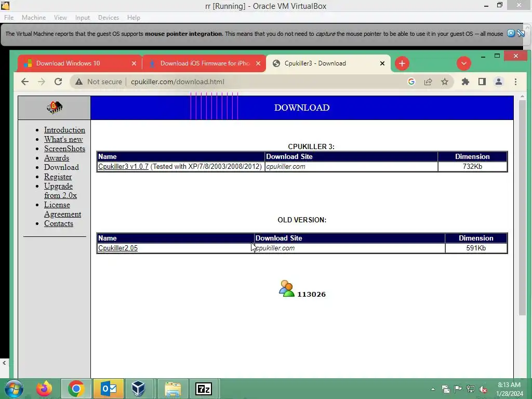Open the VirtualBox Help menu
This screenshot has height=399, width=532.
(x=134, y=18)
